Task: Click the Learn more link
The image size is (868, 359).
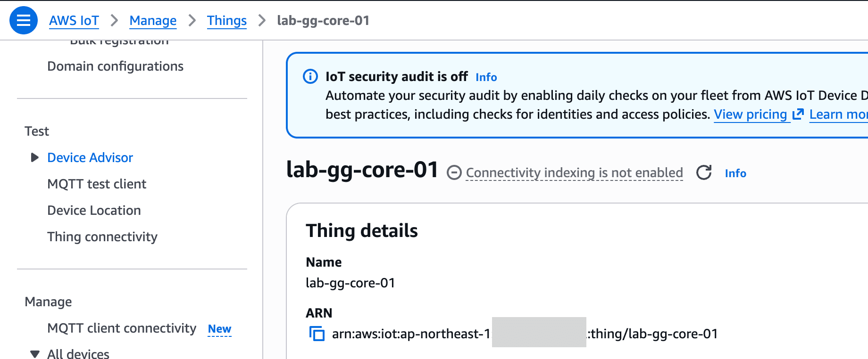Action: (x=839, y=114)
